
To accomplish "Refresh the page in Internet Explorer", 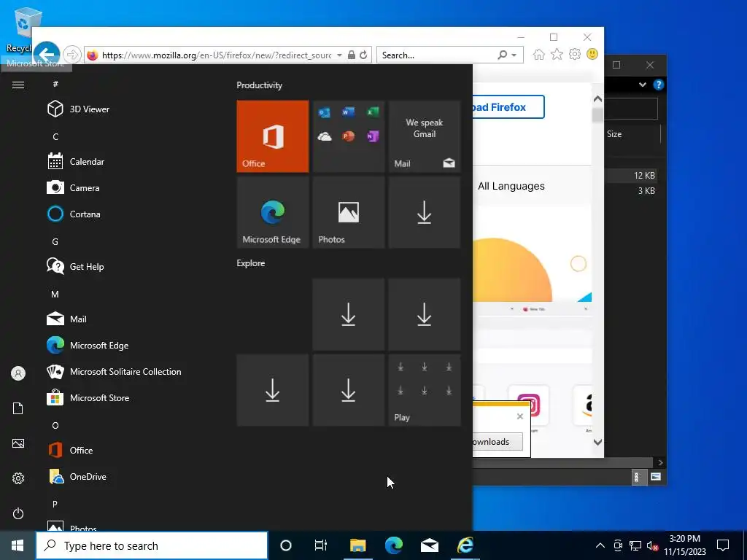I will [363, 55].
